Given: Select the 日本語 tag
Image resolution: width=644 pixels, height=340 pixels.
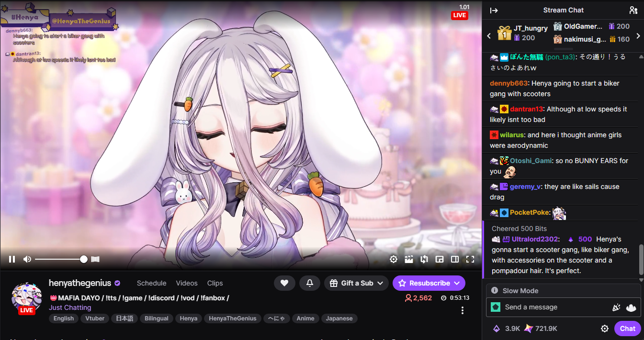Looking at the screenshot, I should (x=124, y=318).
